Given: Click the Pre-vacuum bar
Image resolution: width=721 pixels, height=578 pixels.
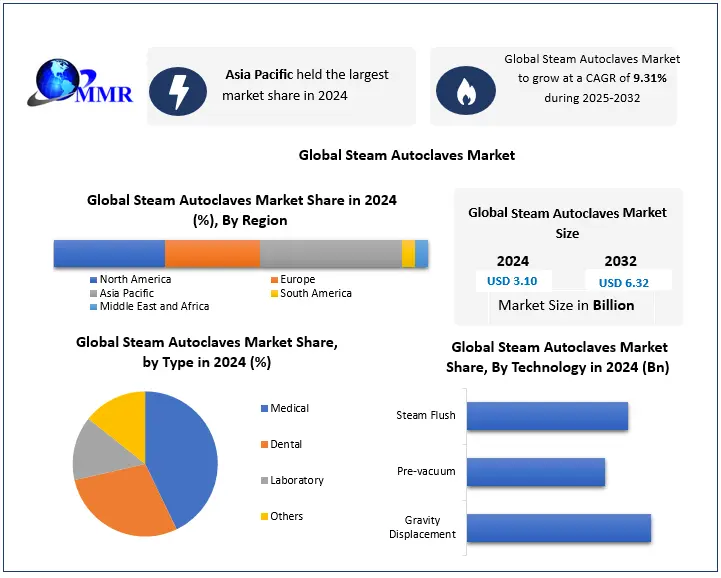Looking at the screenshot, I should (535, 472).
